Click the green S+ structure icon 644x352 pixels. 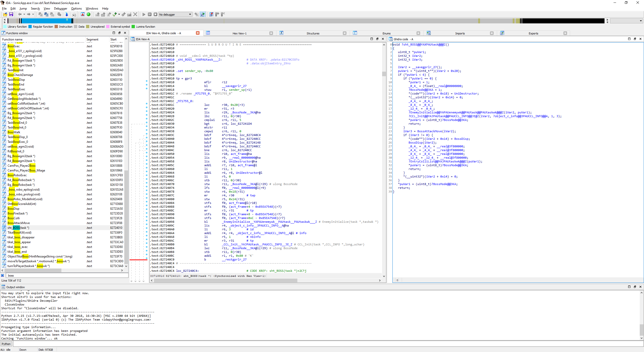115,14
